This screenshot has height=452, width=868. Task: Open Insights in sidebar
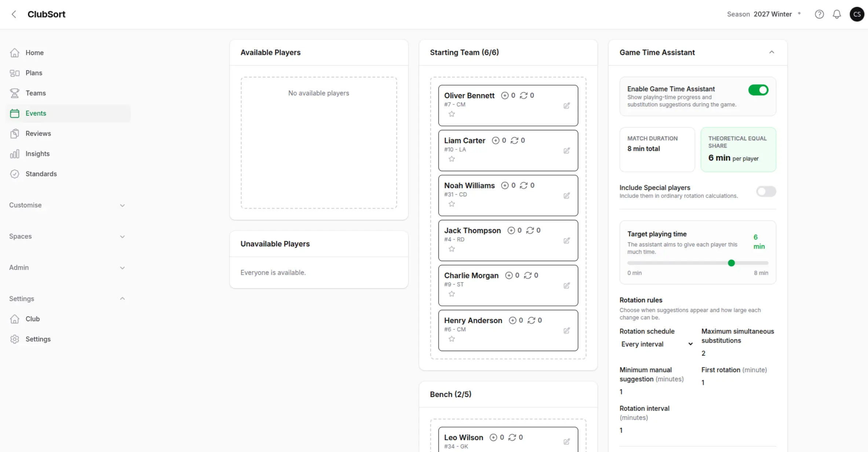(x=68, y=154)
